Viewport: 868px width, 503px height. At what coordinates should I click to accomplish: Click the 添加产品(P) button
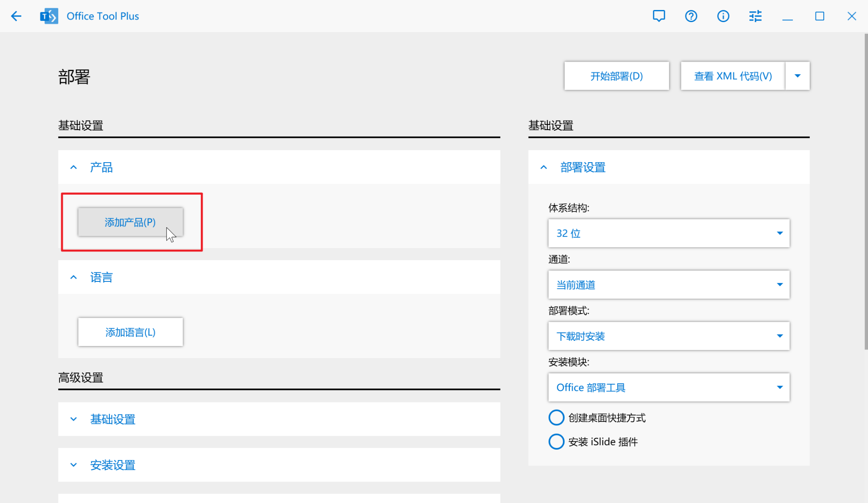click(130, 222)
